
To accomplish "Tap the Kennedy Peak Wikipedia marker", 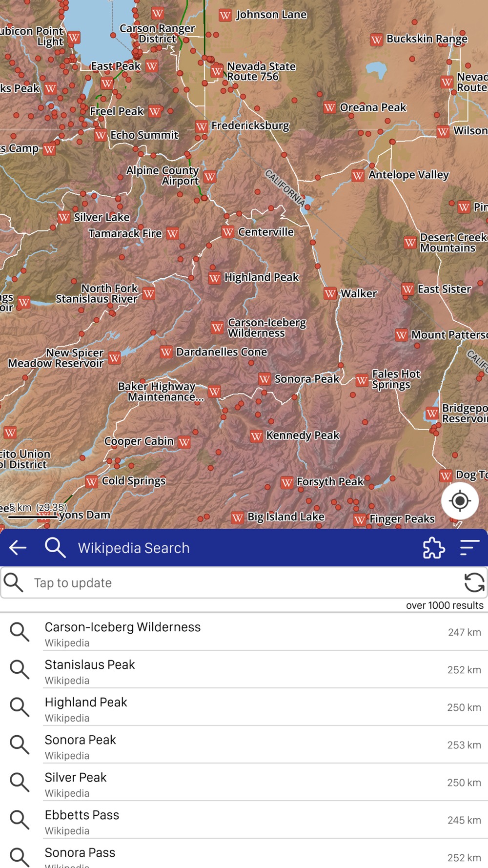I will pyautogui.click(x=256, y=436).
